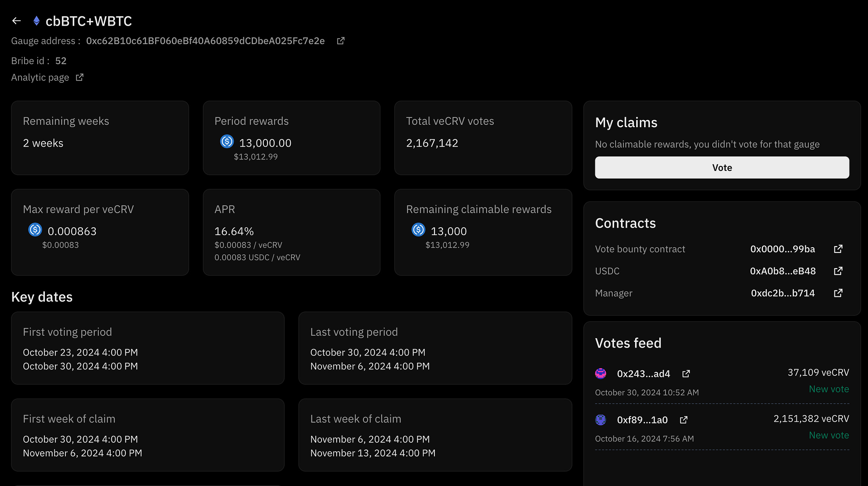868x486 pixels.
Task: Click the '2 weeks' remaining value
Action: click(43, 143)
